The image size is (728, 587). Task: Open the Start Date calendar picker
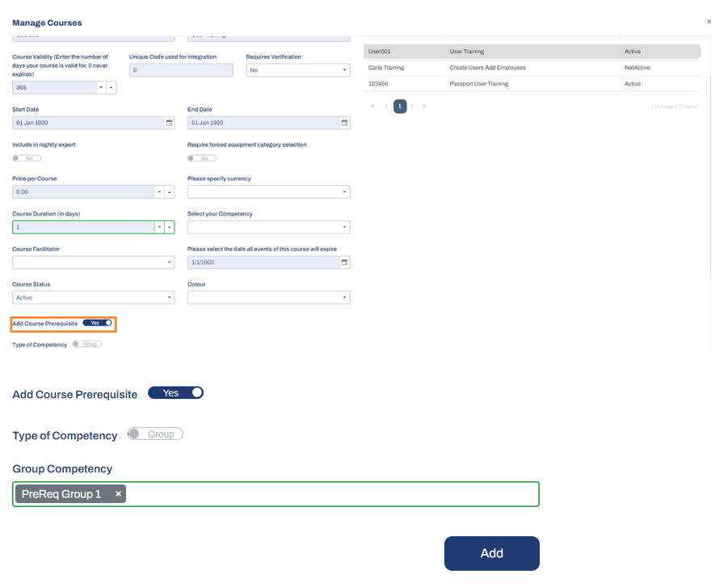pos(169,123)
